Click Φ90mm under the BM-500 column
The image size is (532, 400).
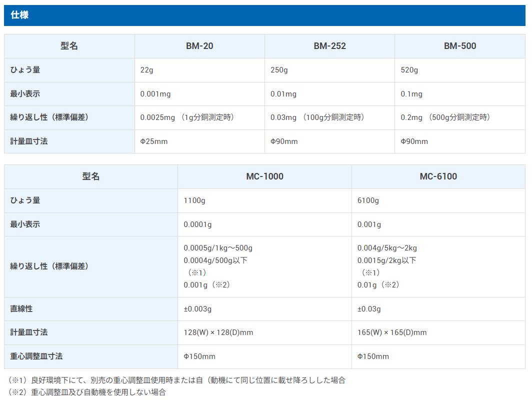(x=414, y=141)
